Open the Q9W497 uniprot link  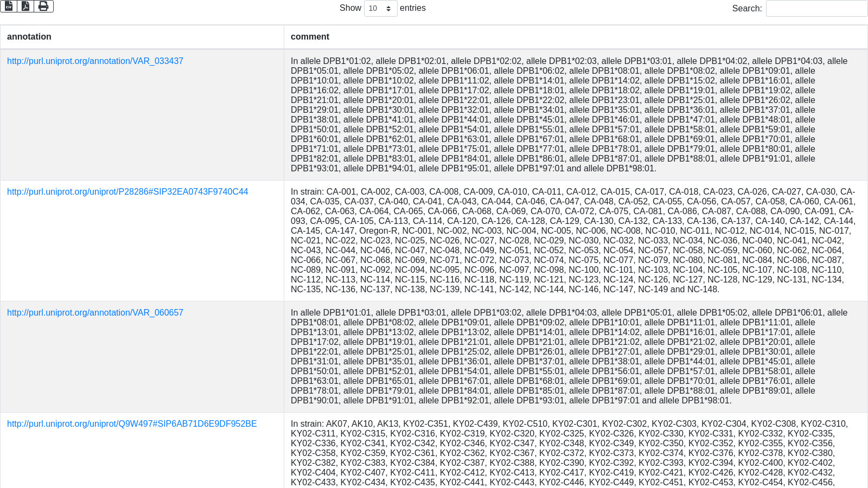point(132,424)
